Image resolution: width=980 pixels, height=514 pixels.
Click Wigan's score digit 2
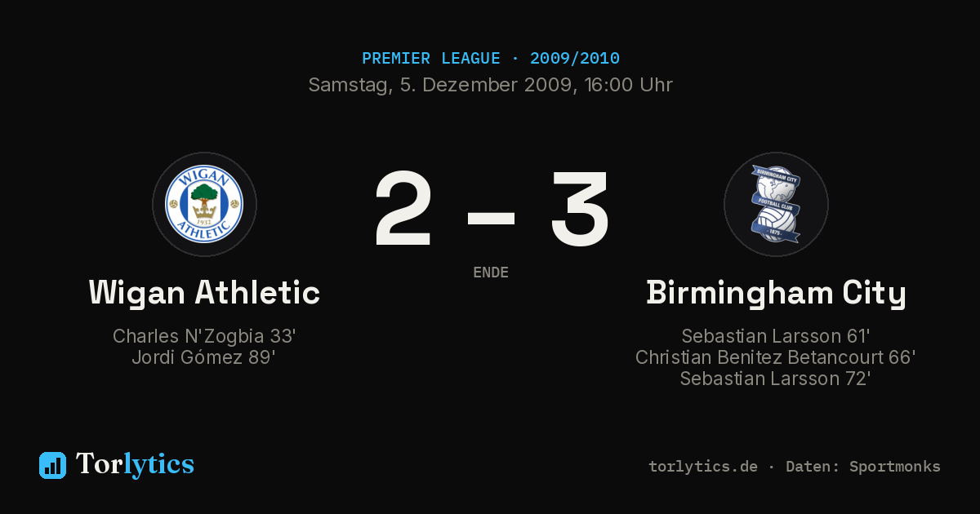tap(403, 209)
